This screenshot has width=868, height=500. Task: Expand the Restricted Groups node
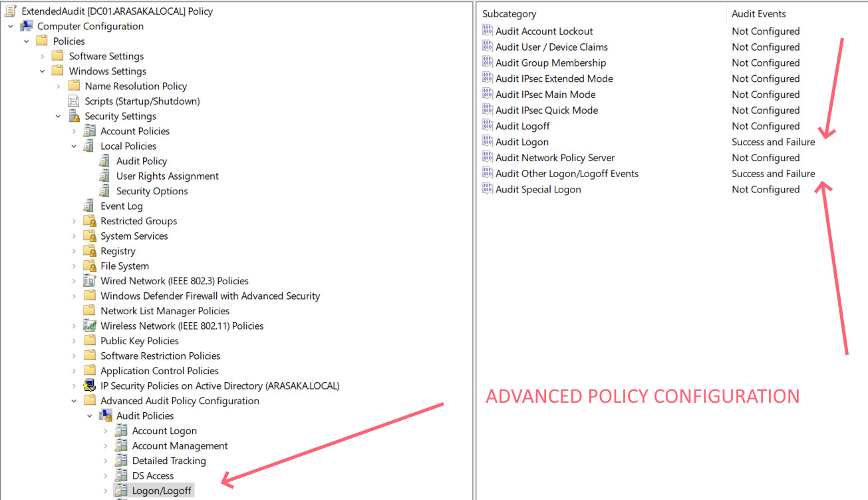coord(74,221)
